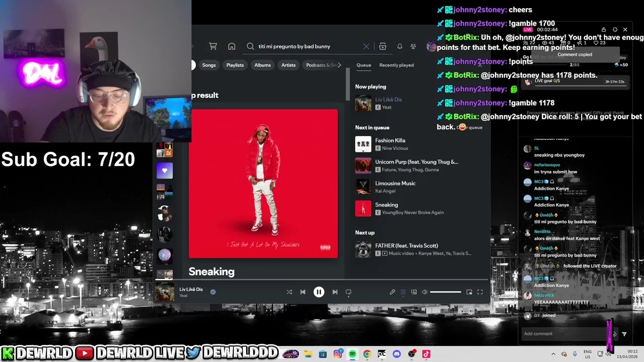The image size is (644, 362).
Task: Toggle repeat mode in Spotify player
Action: tap(349, 292)
